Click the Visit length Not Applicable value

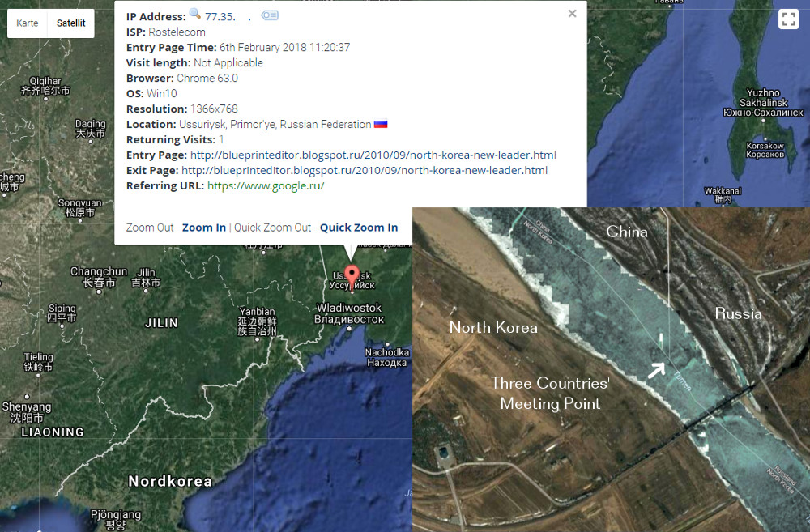[x=228, y=63]
